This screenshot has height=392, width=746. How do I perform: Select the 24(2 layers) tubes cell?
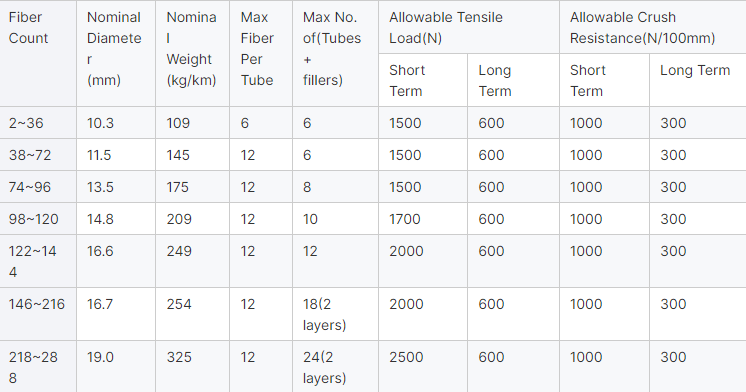[335, 366]
